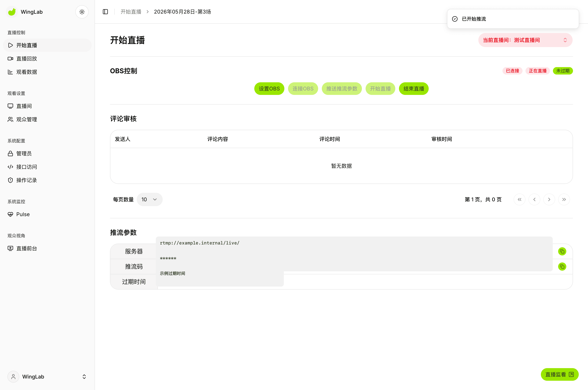This screenshot has height=390, width=588.
Task: Open 管理员 in the sidebar
Action: click(x=47, y=153)
